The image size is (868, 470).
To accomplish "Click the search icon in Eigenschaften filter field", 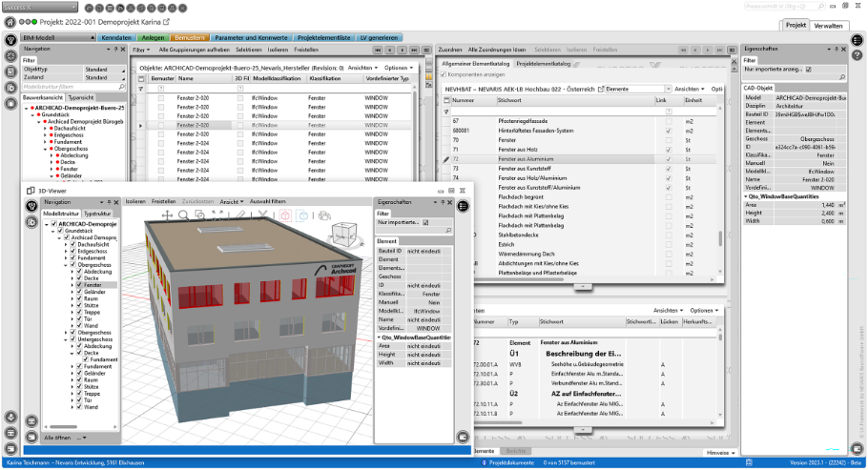I will [x=842, y=77].
